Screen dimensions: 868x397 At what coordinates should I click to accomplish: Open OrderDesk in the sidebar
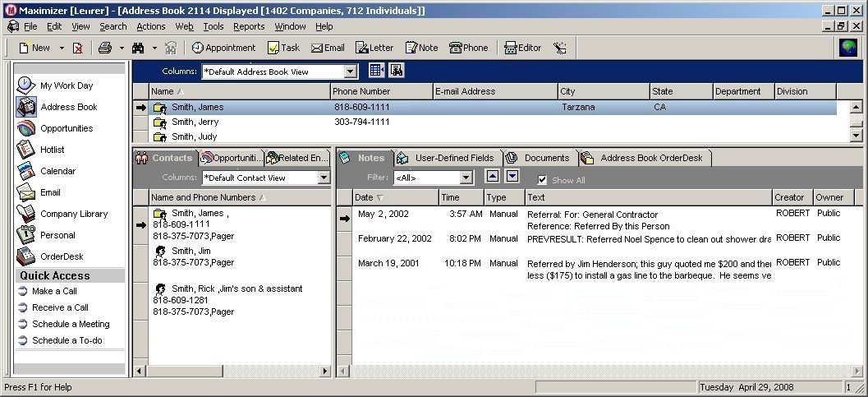click(x=49, y=256)
